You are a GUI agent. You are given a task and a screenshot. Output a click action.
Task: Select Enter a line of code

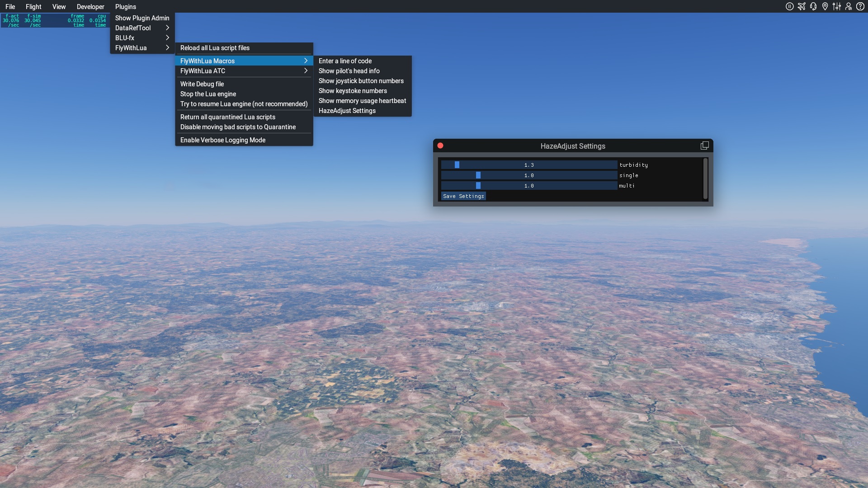point(363,61)
